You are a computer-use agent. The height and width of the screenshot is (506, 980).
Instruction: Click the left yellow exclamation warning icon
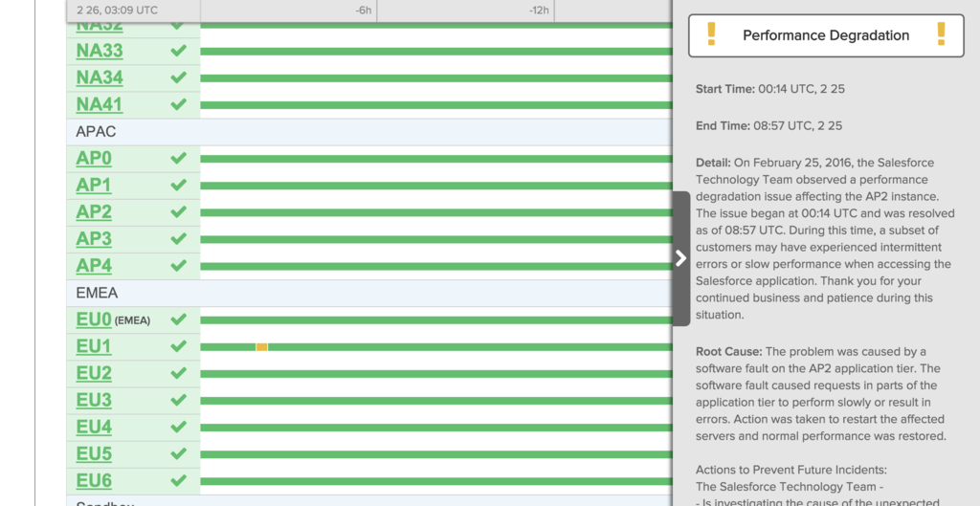(x=711, y=33)
